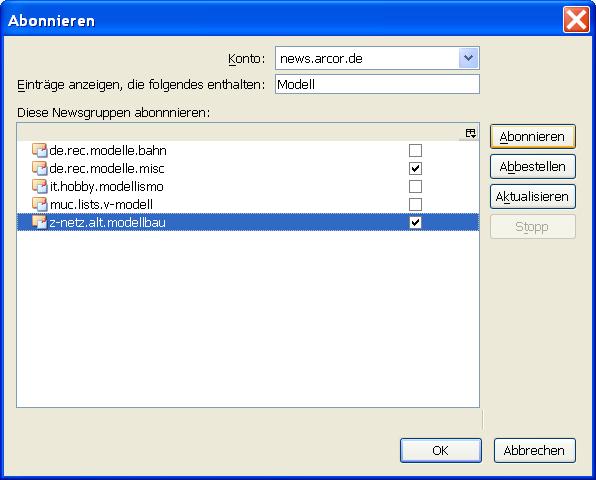Select the news.arcor.de account combo box
596x480 pixels.
pyautogui.click(x=377, y=58)
